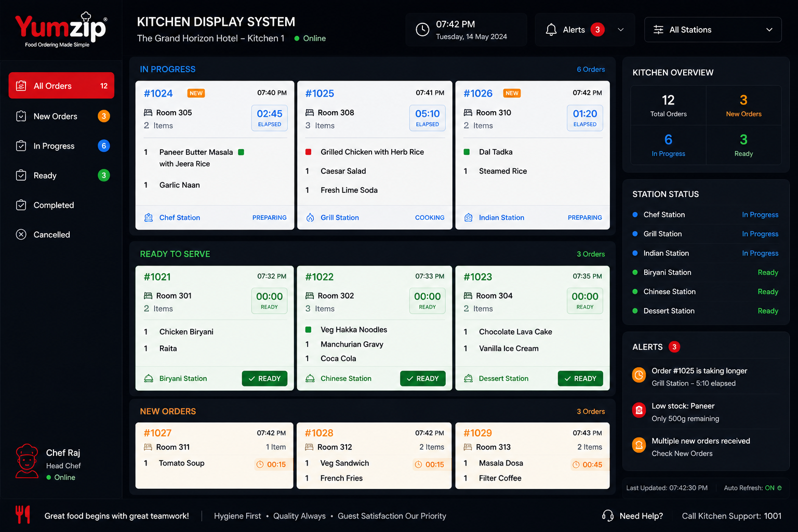
Task: Expand the Alerts dropdown chevron
Action: 621,30
